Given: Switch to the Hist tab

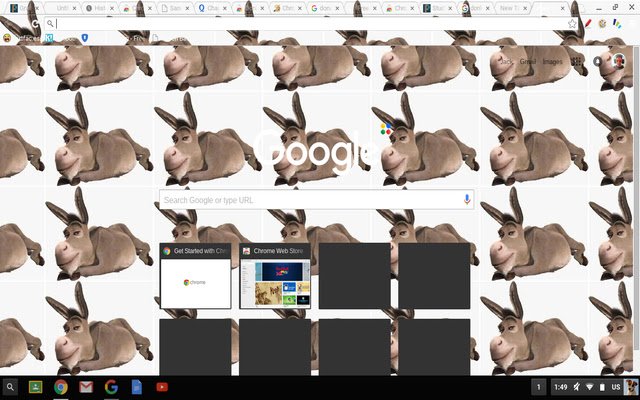Looking at the screenshot, I should [99, 8].
